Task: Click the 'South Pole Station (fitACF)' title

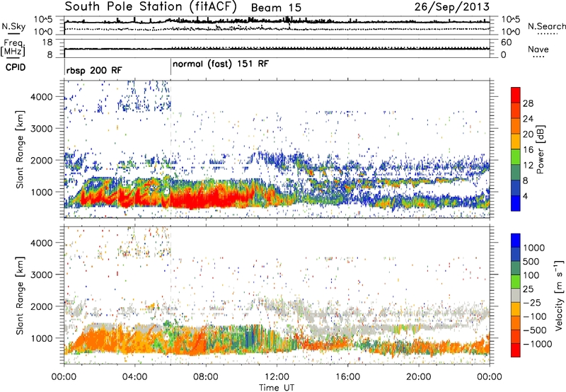Action: click(x=151, y=6)
